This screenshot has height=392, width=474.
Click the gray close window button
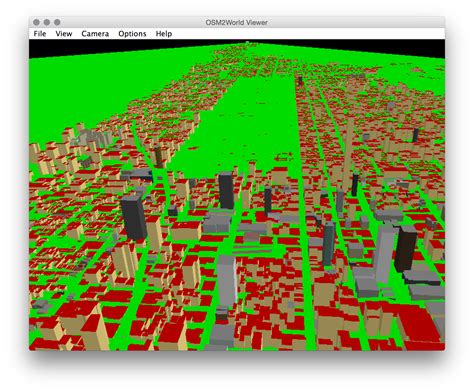point(36,22)
